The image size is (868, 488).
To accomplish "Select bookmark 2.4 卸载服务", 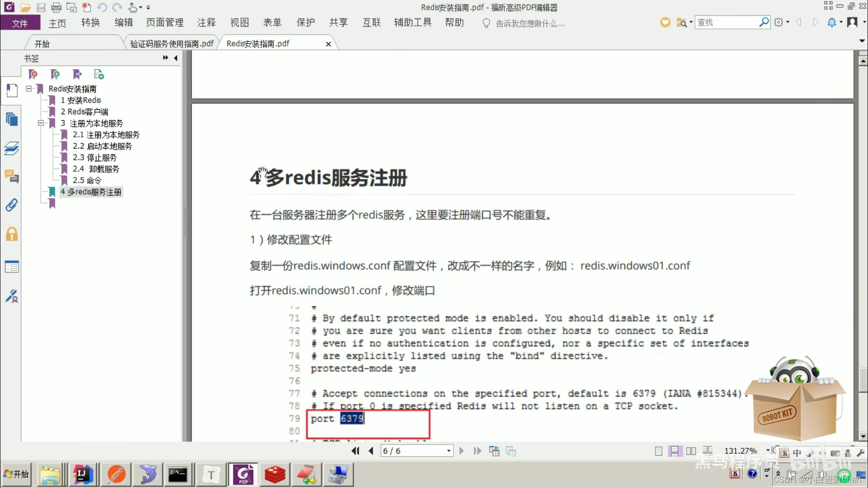I will click(x=96, y=169).
